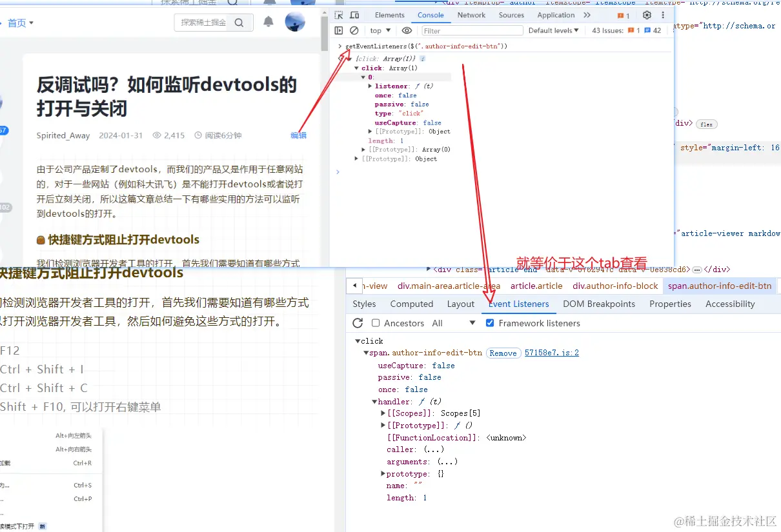Open DevTools settings gear
The height and width of the screenshot is (532, 781).
coord(647,15)
